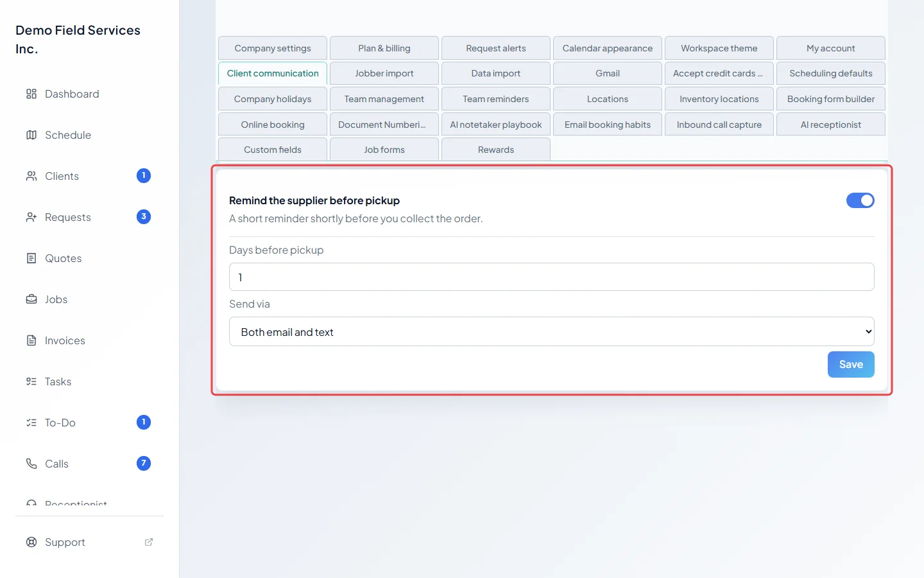Click the Tasks list icon

pos(31,381)
